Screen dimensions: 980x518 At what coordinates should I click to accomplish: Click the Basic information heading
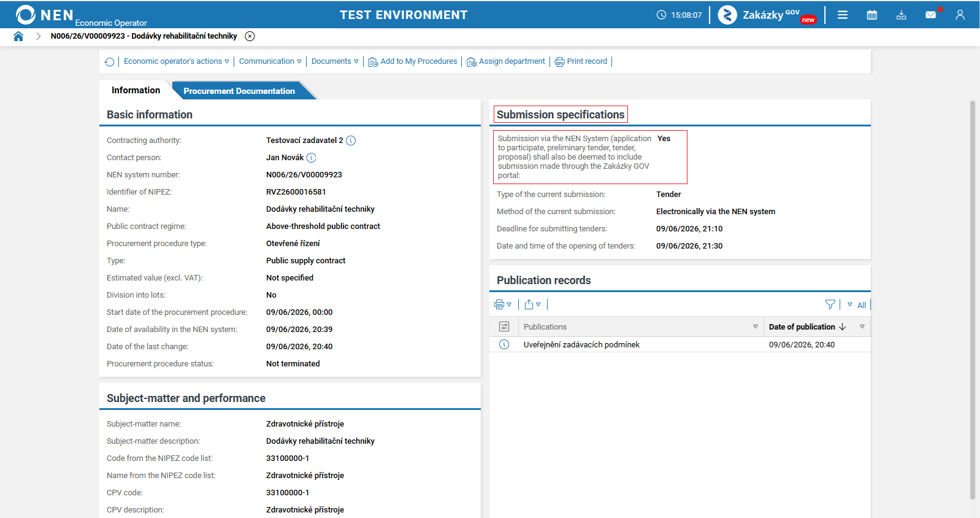pyautogui.click(x=150, y=115)
